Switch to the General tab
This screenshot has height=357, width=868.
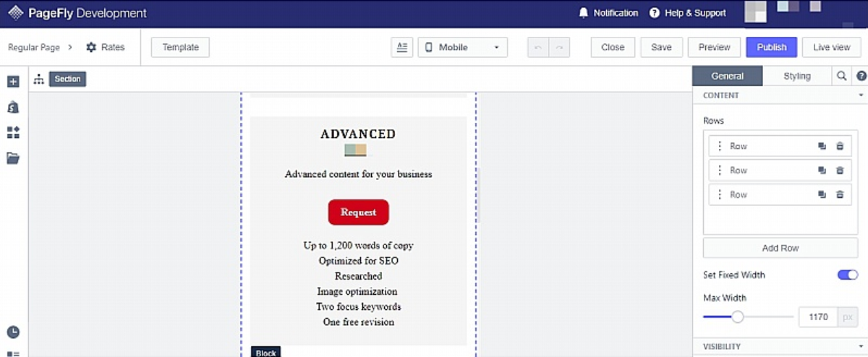[x=728, y=76]
